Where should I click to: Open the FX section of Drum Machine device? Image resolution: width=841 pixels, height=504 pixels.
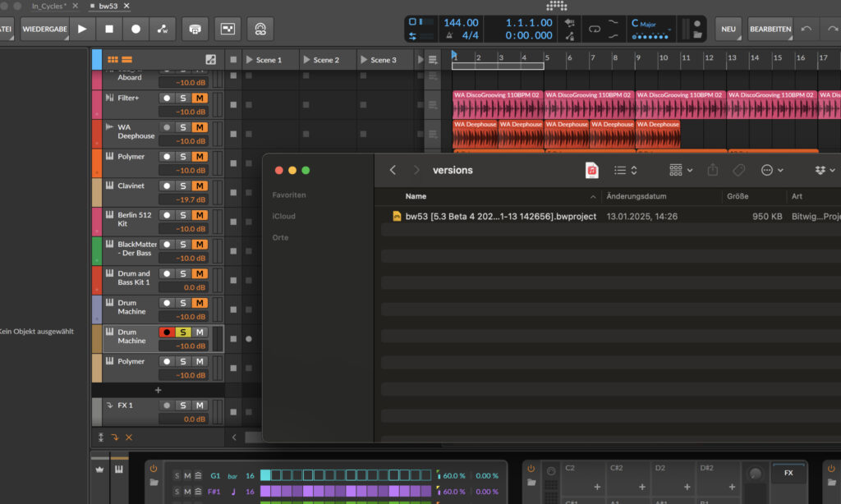pyautogui.click(x=788, y=473)
